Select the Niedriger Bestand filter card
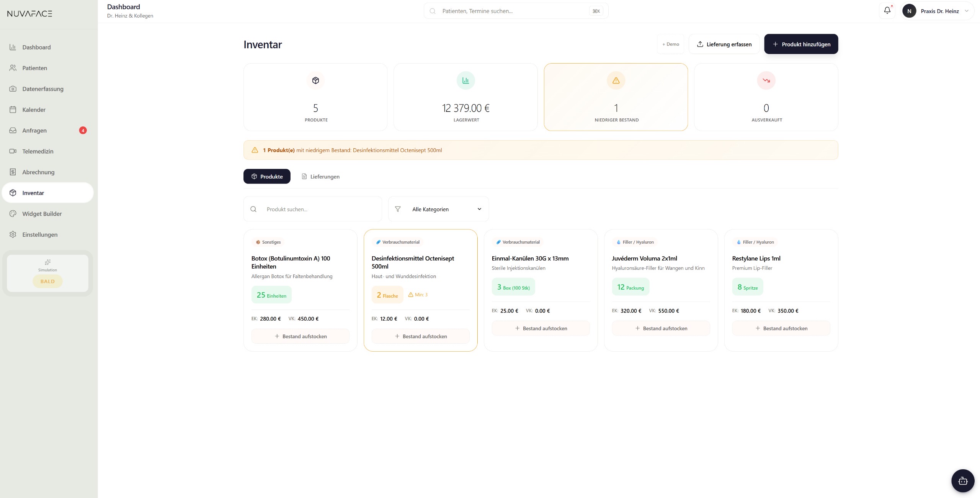Screen dimensions: 980x498 [616, 97]
